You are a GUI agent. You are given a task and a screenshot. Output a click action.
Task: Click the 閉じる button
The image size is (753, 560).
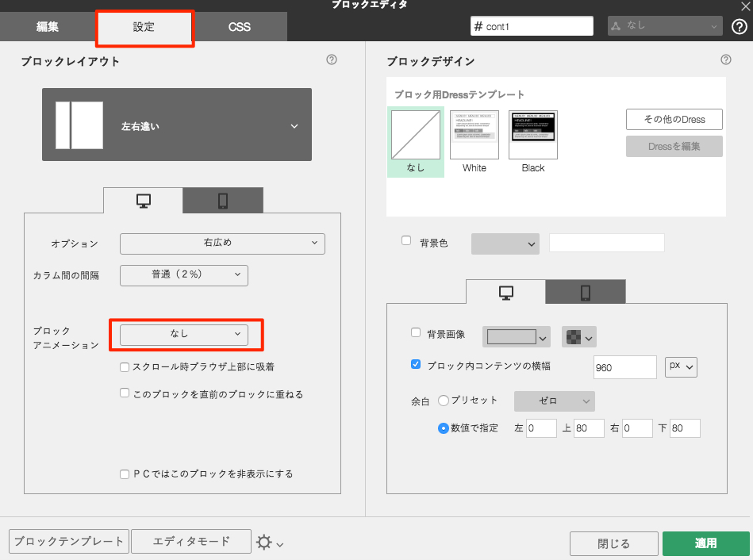613,543
